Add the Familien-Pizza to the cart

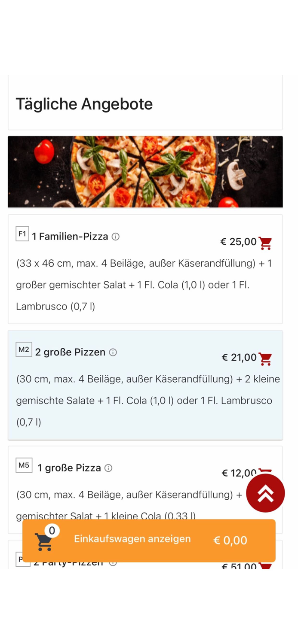coord(266,243)
